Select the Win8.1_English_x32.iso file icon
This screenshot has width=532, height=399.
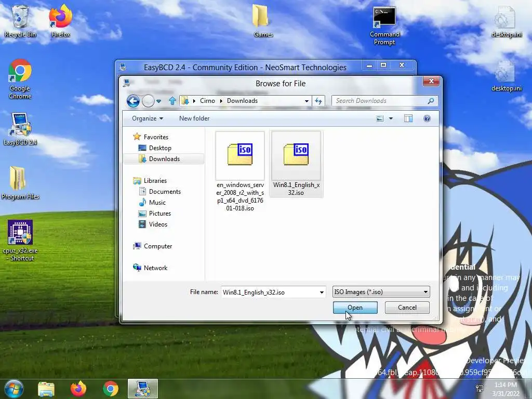click(x=296, y=155)
